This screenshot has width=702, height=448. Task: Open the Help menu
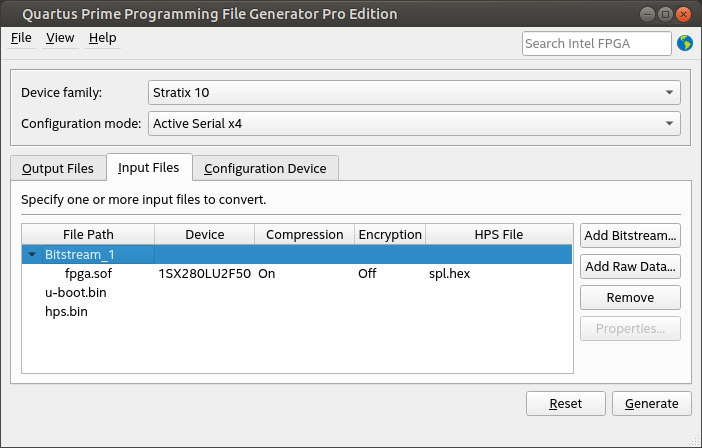[102, 38]
